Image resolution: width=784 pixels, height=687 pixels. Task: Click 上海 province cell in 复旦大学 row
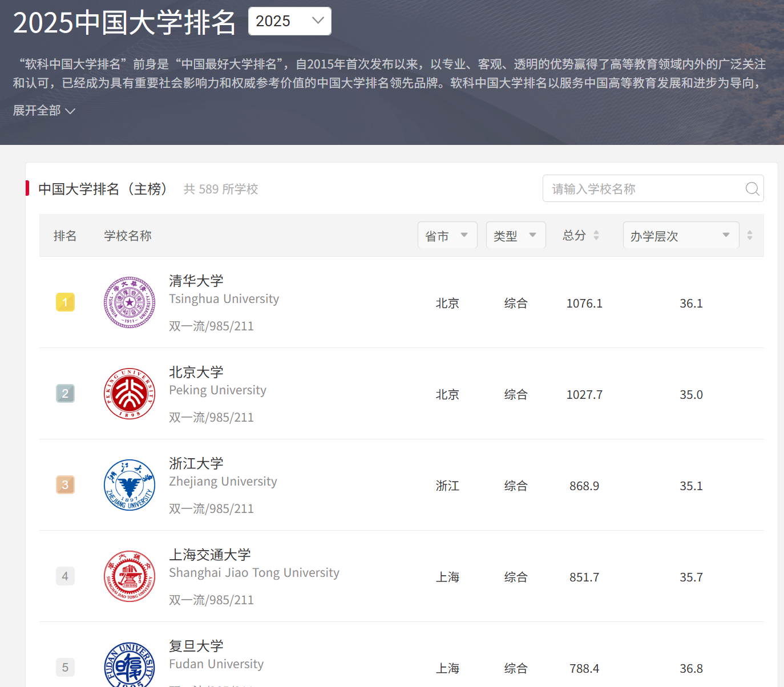(x=447, y=669)
